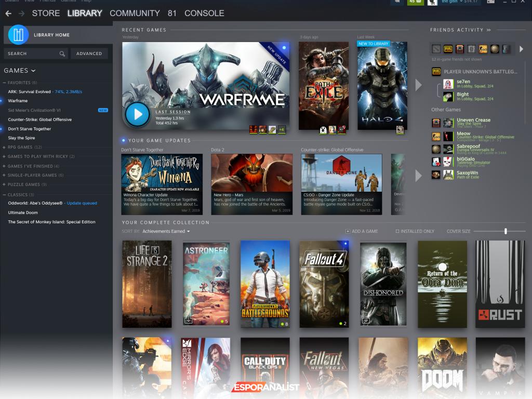The height and width of the screenshot is (399, 532).
Task: Expand Games to Play with Ricky
Action: click(4, 157)
